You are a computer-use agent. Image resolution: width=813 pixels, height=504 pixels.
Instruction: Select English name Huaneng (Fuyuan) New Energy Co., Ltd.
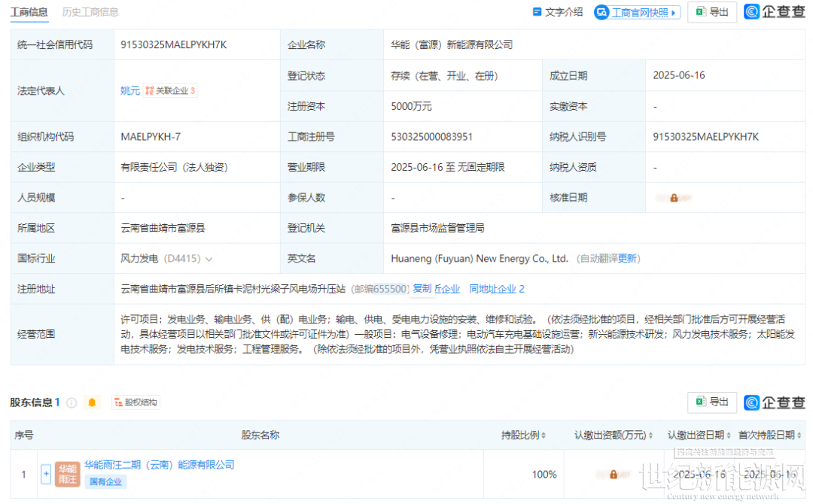point(479,259)
